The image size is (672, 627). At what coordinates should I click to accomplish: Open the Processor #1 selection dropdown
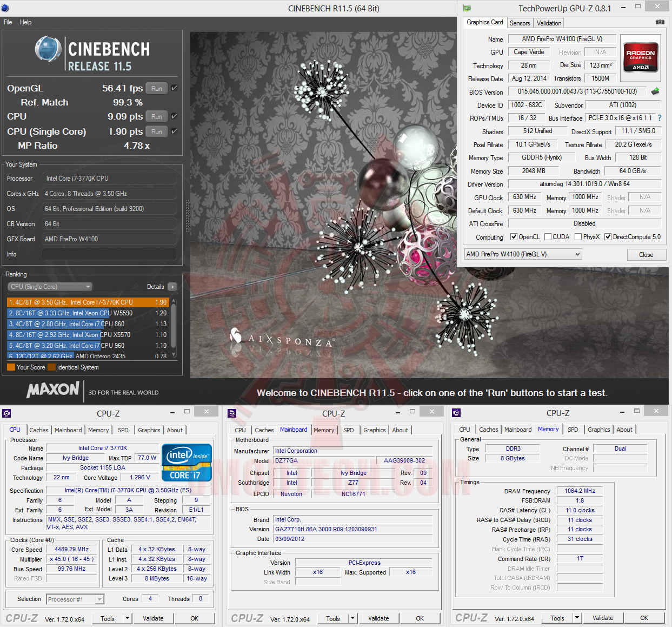tap(75, 599)
